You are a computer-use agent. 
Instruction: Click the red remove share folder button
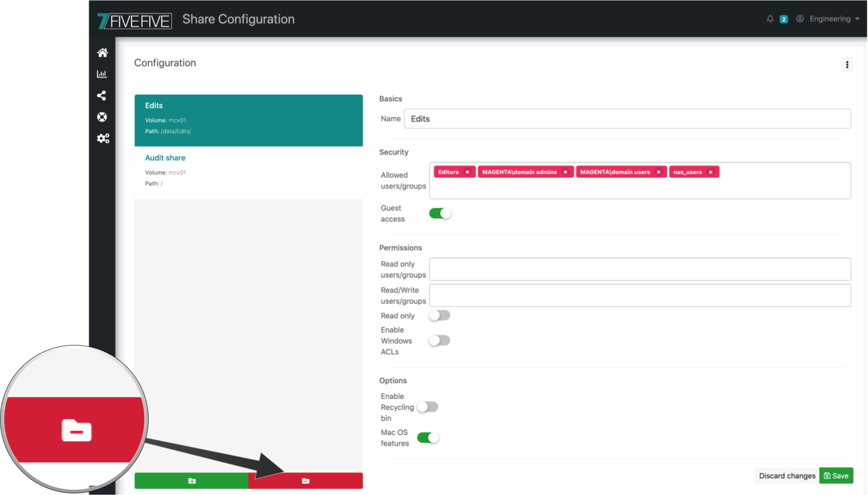click(306, 481)
